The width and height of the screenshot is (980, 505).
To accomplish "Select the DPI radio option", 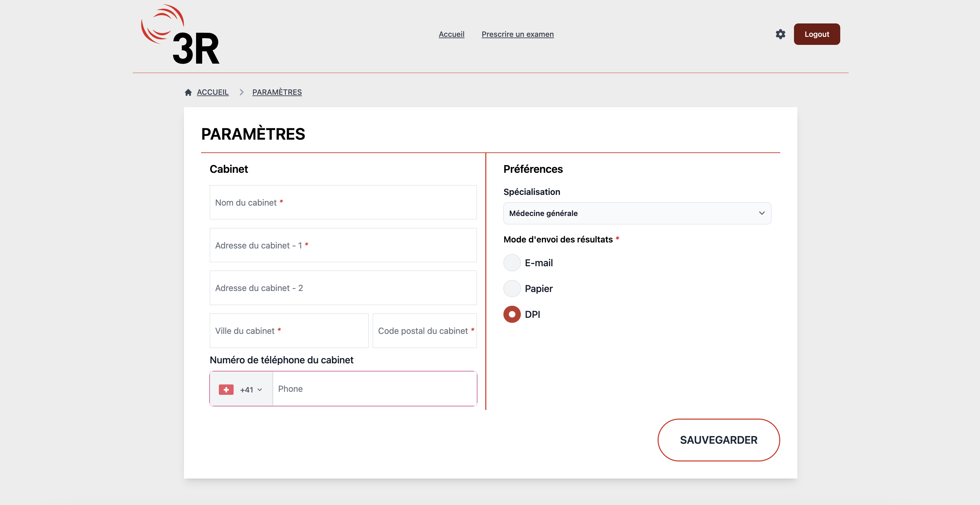I will (512, 314).
